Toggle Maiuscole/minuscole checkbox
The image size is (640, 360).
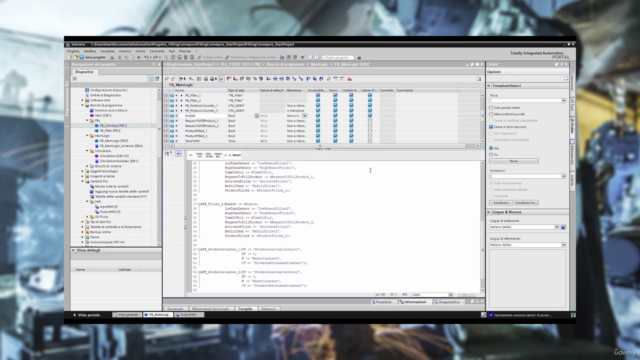click(491, 114)
